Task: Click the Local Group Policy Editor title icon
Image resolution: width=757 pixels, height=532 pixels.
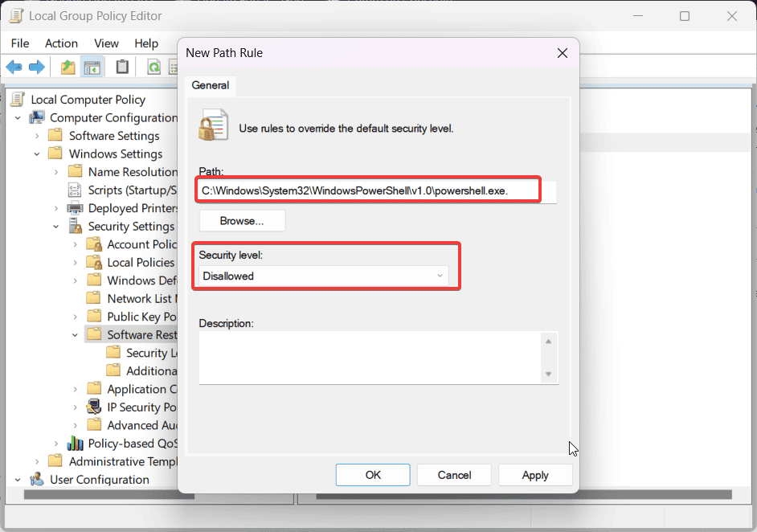Action: pos(16,16)
